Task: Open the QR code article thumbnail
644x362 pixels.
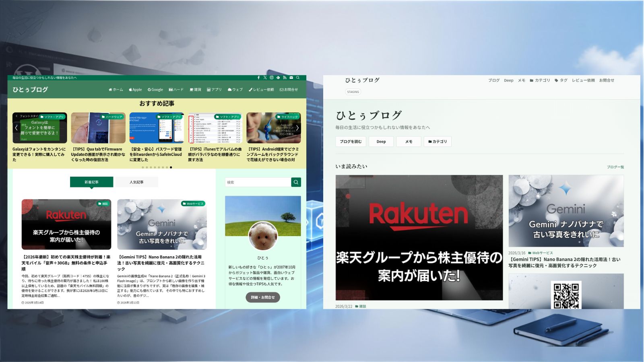Action: click(566, 291)
